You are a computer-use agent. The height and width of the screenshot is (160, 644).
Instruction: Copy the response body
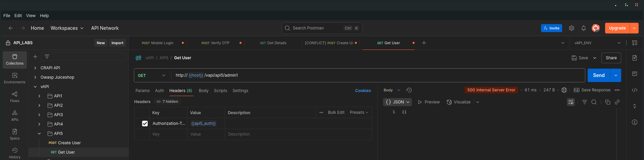[x=608, y=102]
